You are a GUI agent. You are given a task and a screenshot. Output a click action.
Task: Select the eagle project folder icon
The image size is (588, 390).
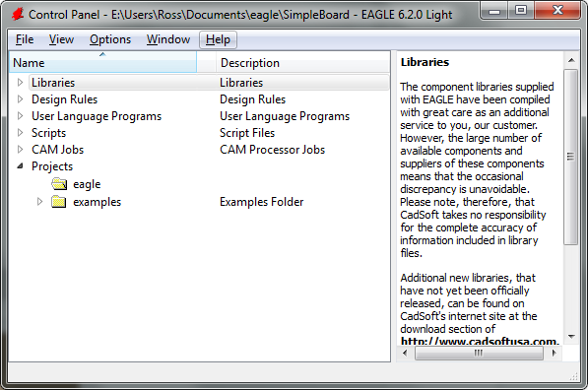[59, 184]
